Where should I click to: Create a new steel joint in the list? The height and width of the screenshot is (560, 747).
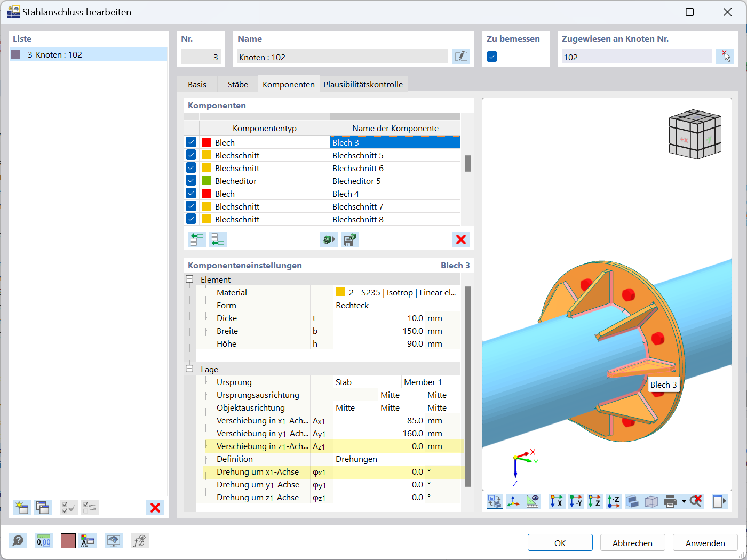tap(21, 508)
